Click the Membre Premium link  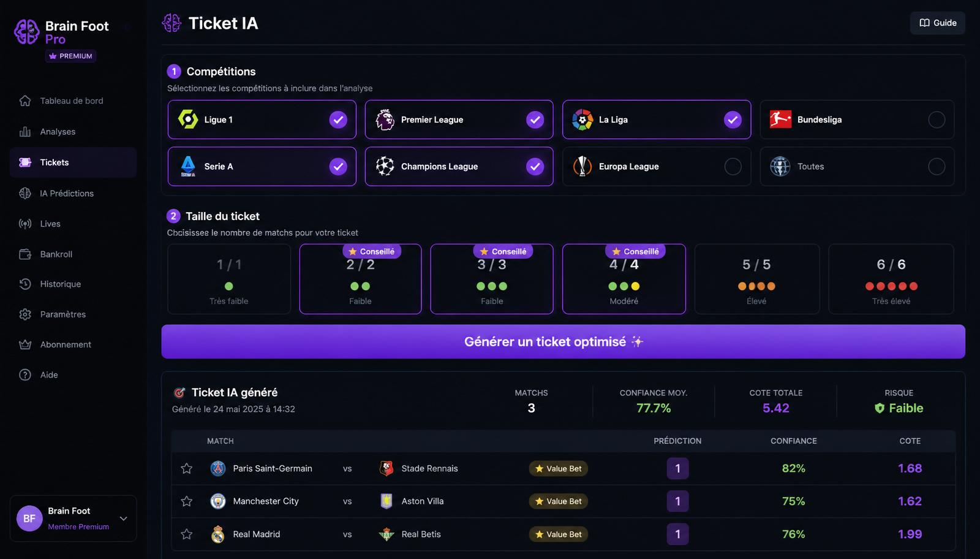point(78,527)
